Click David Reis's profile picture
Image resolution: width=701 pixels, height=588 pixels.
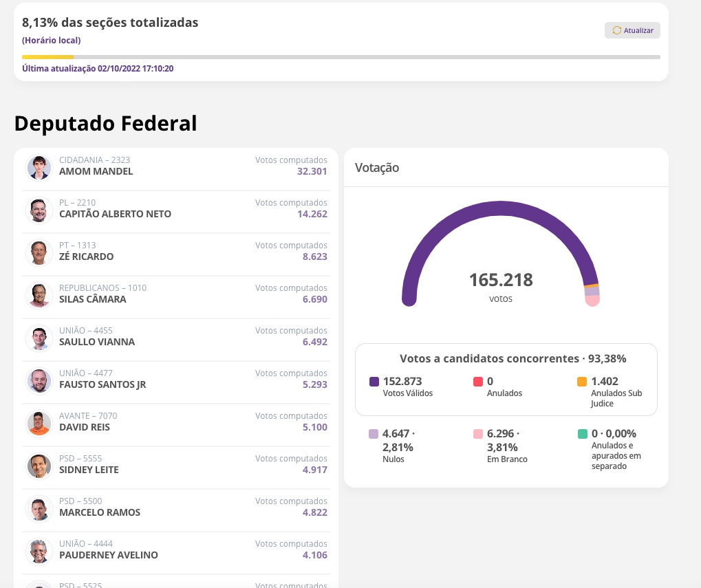click(39, 423)
